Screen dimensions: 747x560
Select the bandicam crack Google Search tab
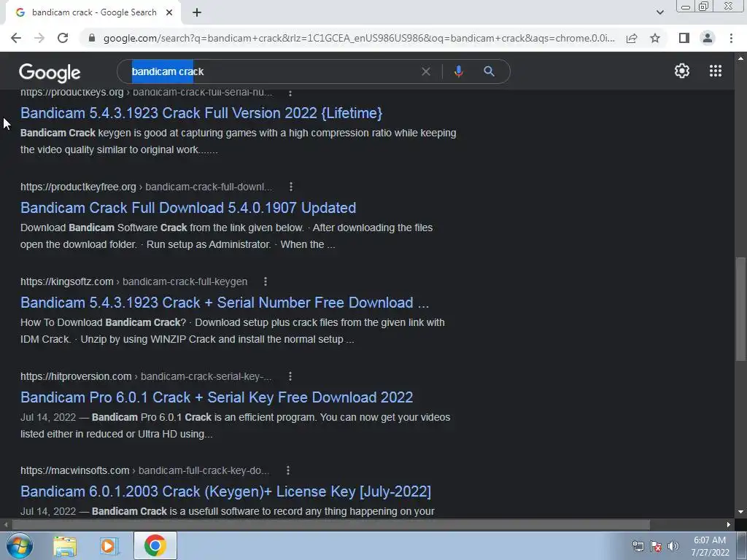(x=94, y=12)
